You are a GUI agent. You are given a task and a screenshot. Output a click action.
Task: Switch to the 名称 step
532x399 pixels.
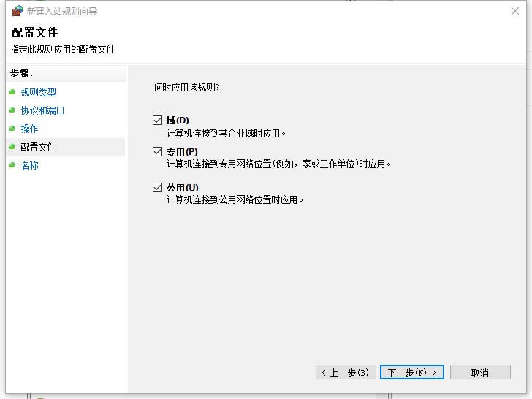click(29, 165)
